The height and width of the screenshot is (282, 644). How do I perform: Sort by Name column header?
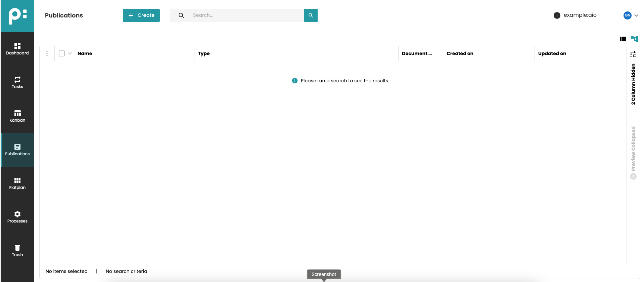85,53
